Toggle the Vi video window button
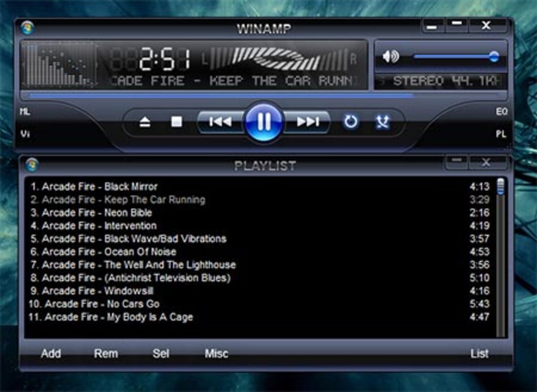Viewport: 537px width, 392px height. coord(25,134)
